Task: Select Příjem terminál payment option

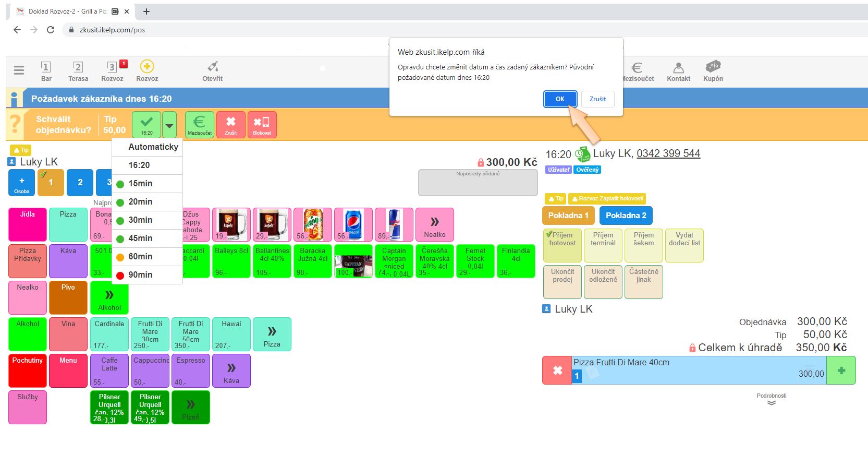Action: click(603, 245)
